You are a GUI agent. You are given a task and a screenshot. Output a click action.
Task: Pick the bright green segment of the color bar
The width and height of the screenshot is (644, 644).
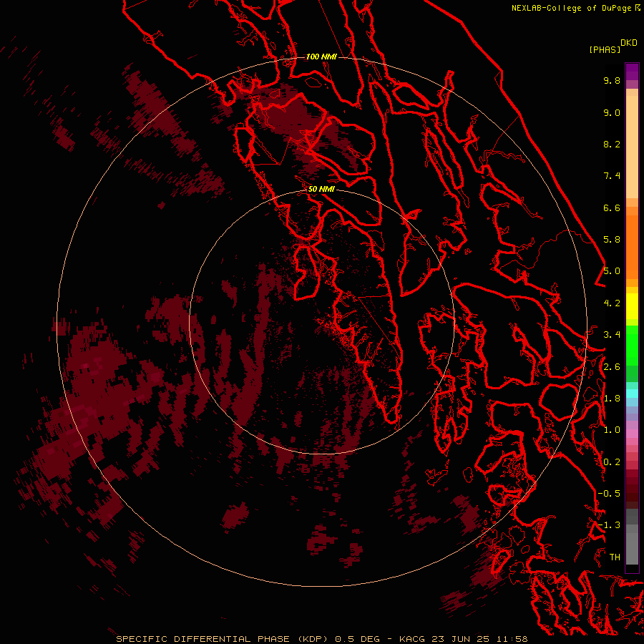coord(632,345)
